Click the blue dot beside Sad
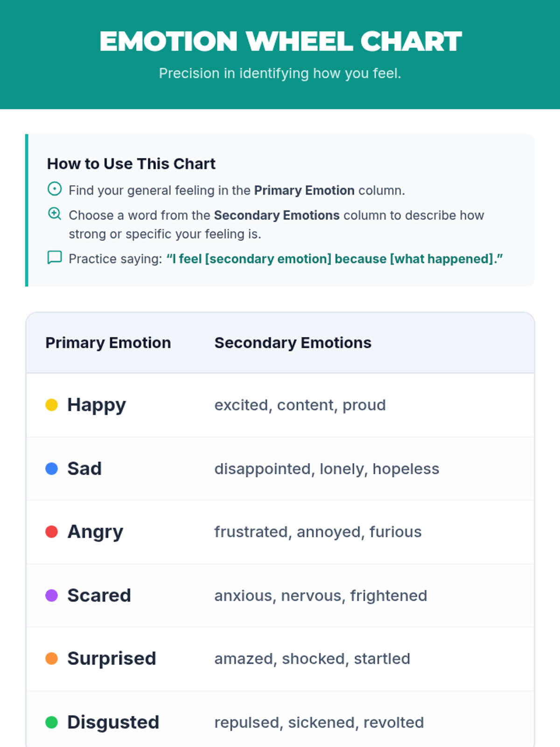This screenshot has width=560, height=747. [51, 469]
